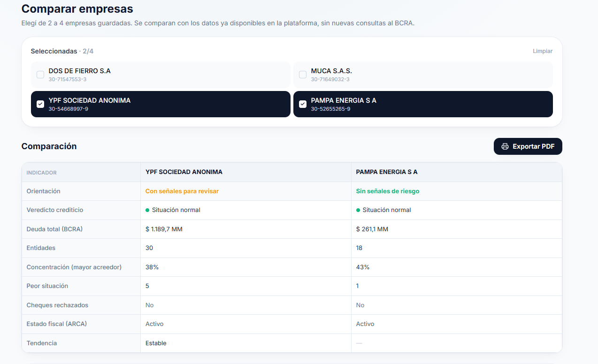Click the CUIT 30-71649032-3 text
The width and height of the screenshot is (598, 364).
[x=330, y=79]
